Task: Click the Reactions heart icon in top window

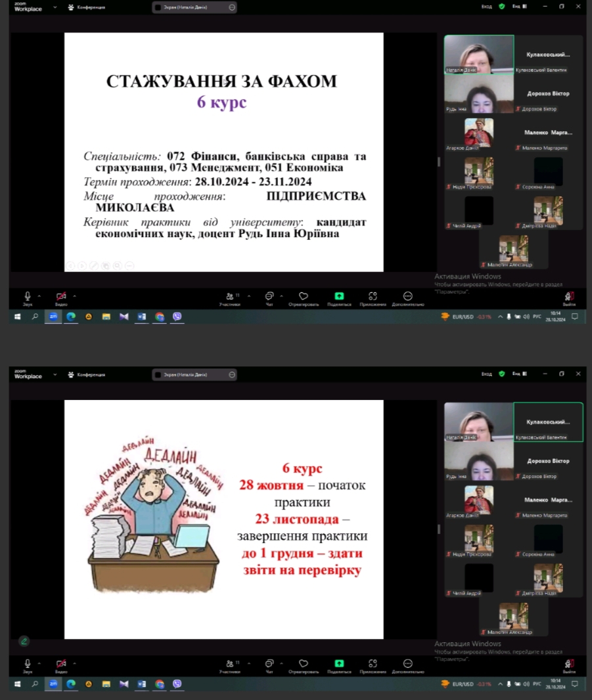Action: [x=304, y=297]
